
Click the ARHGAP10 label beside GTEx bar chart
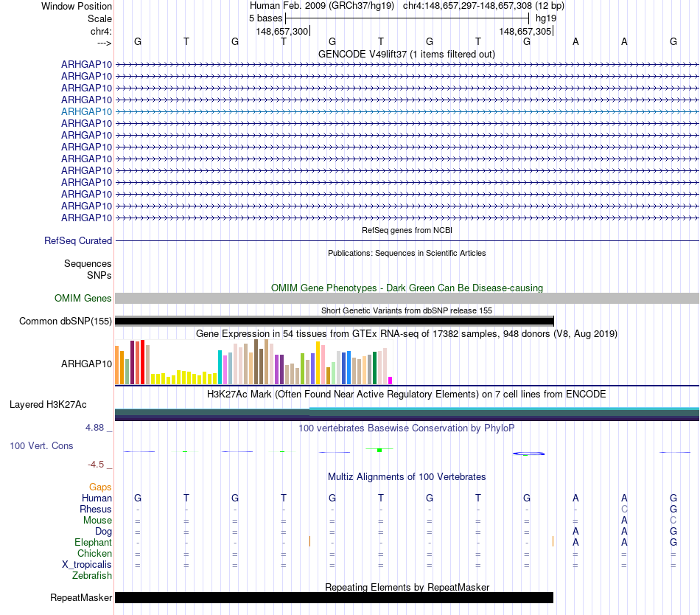click(87, 364)
